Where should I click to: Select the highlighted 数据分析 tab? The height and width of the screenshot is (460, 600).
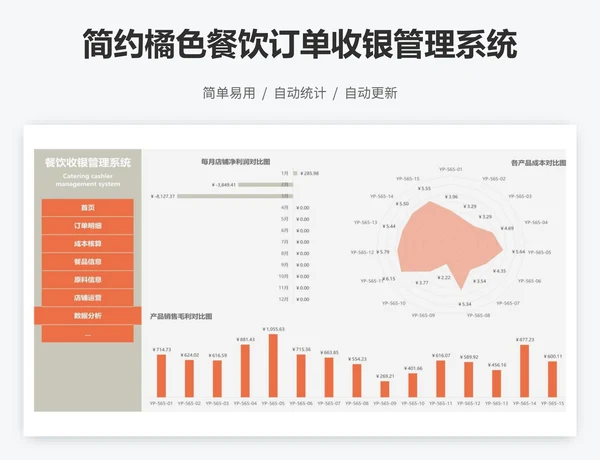click(88, 315)
